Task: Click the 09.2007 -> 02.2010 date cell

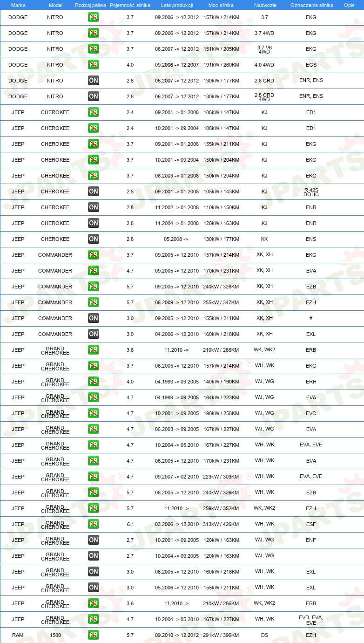Action: (177, 477)
